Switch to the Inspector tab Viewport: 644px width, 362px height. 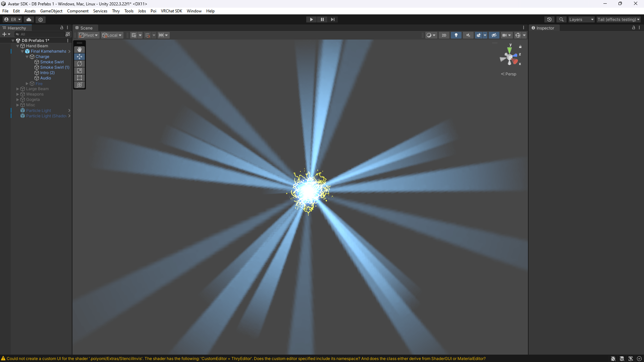(x=543, y=28)
